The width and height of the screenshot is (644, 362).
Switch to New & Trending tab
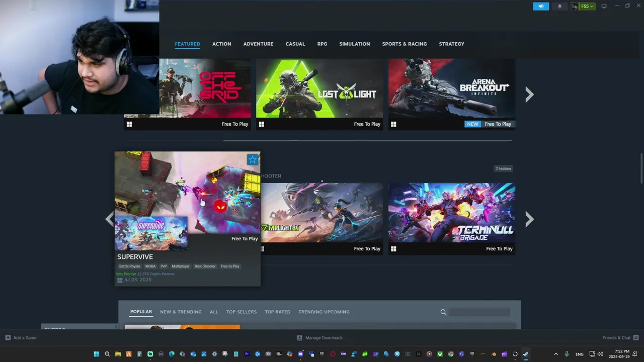[181, 312]
